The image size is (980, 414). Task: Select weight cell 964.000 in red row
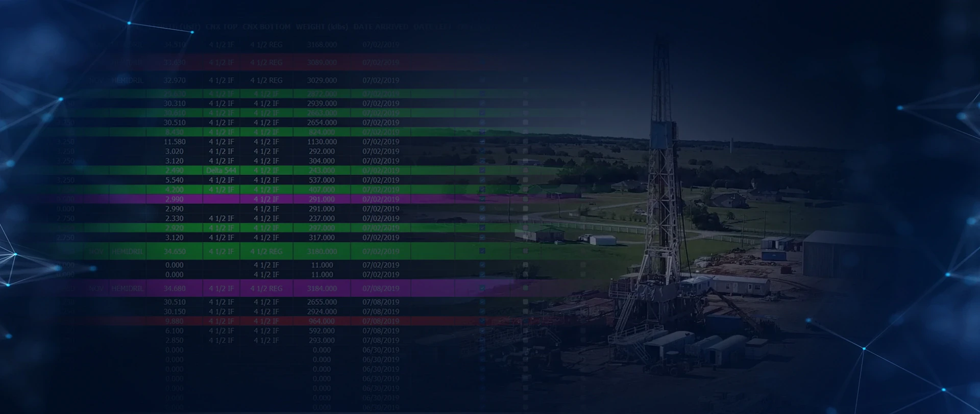(x=322, y=321)
